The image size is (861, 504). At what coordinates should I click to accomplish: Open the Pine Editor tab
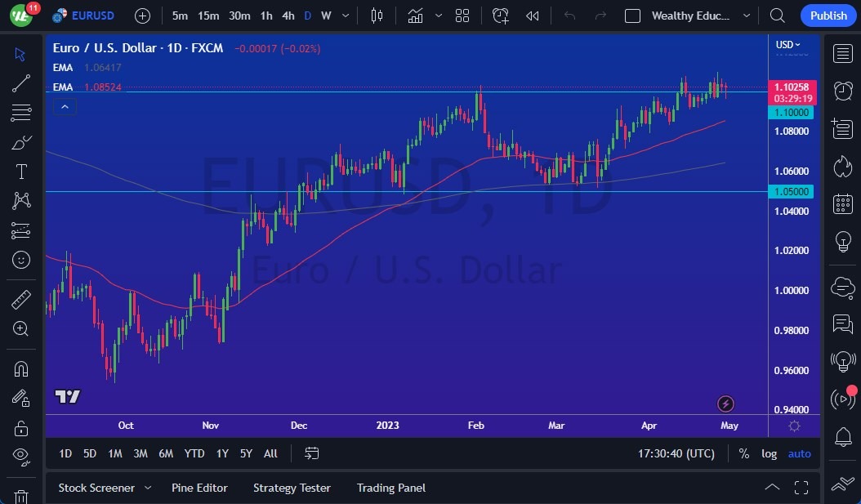point(199,488)
